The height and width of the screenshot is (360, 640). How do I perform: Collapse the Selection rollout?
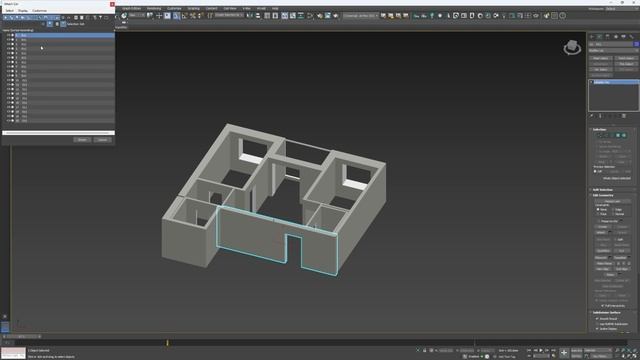point(600,129)
